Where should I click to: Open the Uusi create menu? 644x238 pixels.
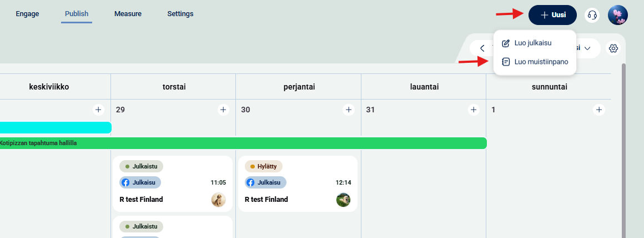tap(553, 15)
